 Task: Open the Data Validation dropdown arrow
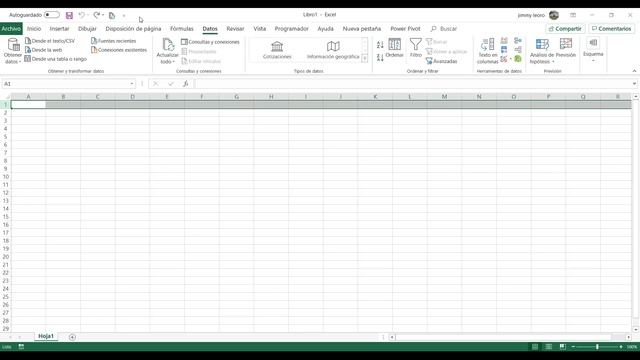coord(511,59)
